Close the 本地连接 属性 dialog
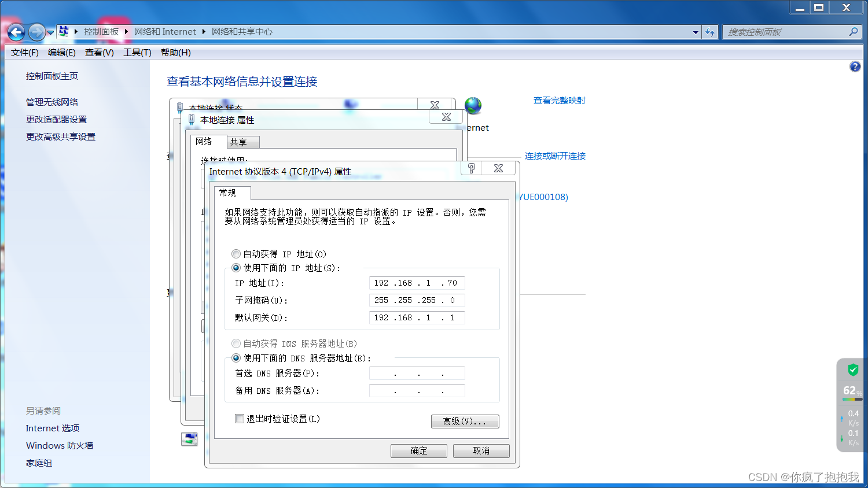 [446, 117]
